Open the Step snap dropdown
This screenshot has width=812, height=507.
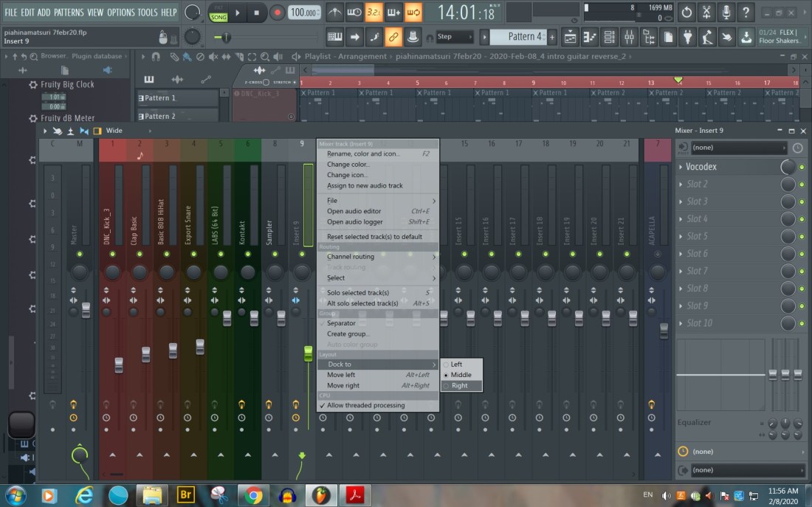(x=453, y=37)
